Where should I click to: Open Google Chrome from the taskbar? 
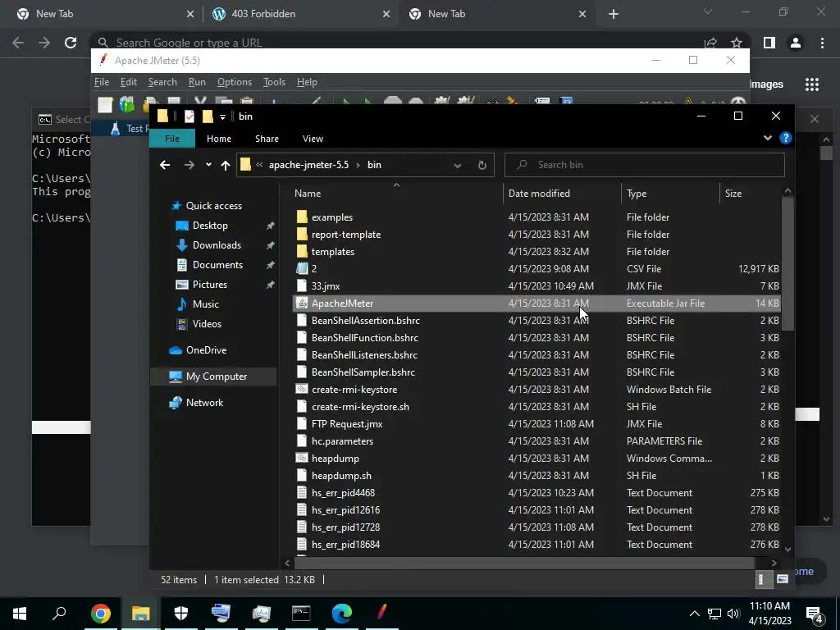point(100,614)
